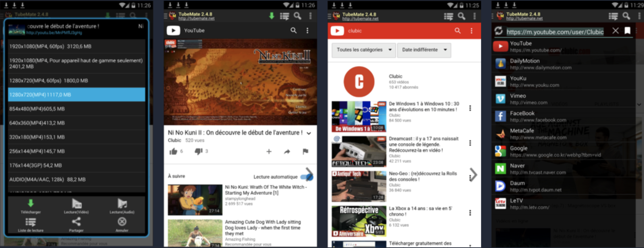Image resolution: width=644 pixels, height=248 pixels.
Task: Clear the URL with the X icon
Action: click(616, 31)
